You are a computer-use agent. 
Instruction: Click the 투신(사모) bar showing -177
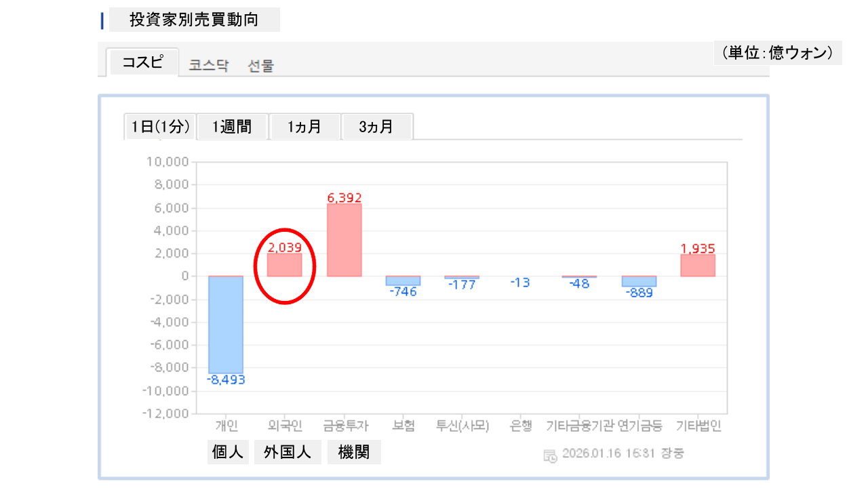pyautogui.click(x=462, y=278)
